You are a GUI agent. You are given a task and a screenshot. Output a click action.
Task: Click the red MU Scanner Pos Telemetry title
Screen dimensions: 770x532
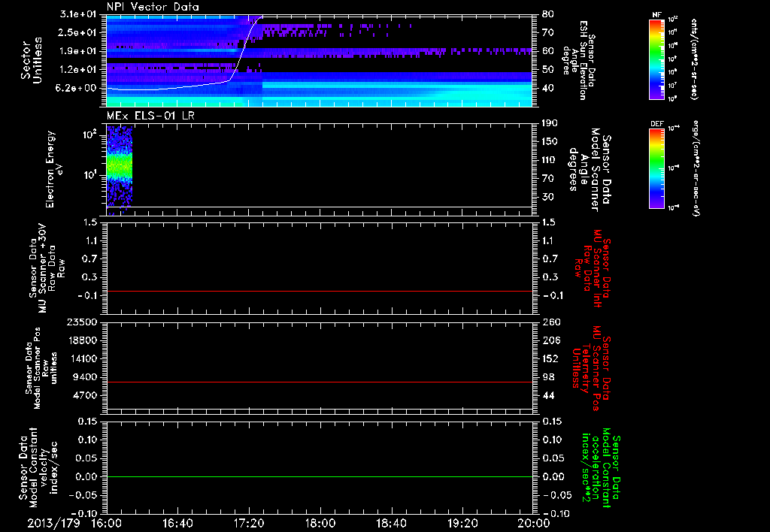click(x=591, y=368)
